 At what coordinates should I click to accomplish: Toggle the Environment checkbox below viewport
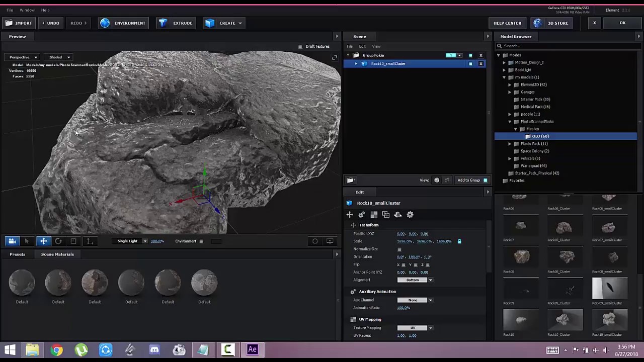click(x=201, y=241)
